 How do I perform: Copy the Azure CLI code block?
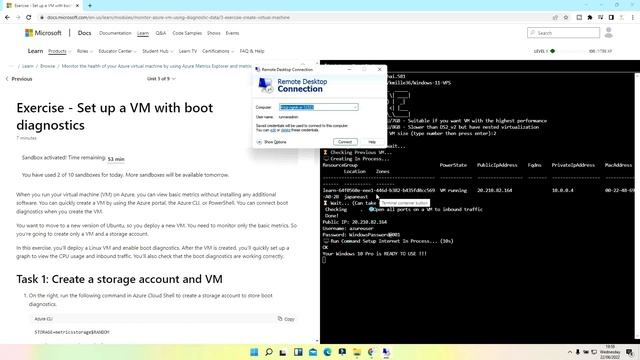(x=286, y=319)
